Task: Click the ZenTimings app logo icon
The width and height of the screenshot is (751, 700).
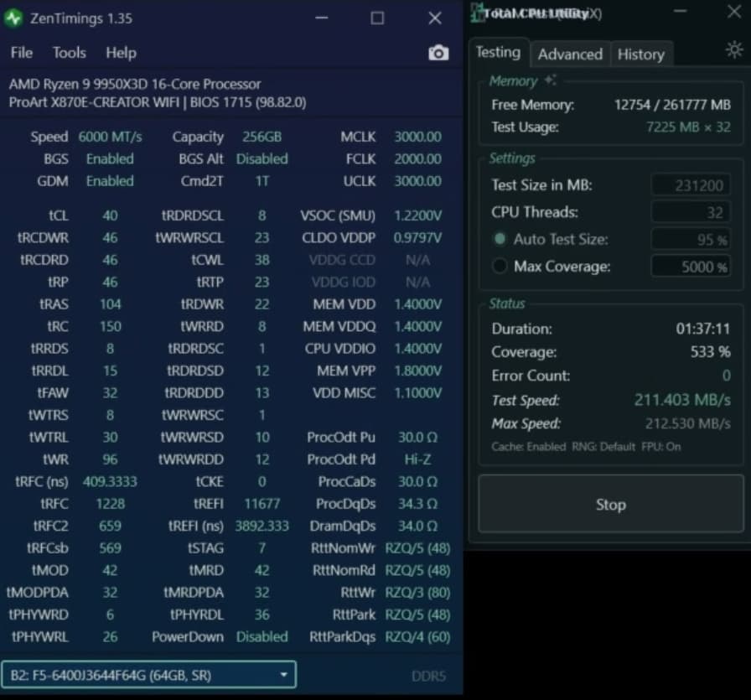Action: (x=13, y=18)
